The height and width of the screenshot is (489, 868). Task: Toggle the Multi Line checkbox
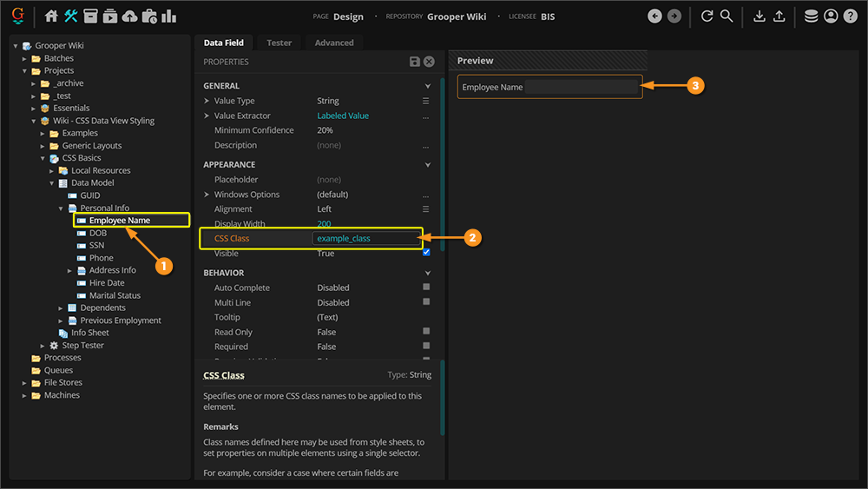click(x=425, y=302)
